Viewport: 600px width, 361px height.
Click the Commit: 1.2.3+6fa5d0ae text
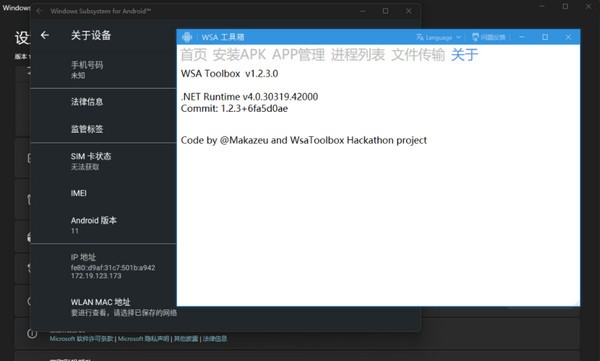click(x=234, y=108)
